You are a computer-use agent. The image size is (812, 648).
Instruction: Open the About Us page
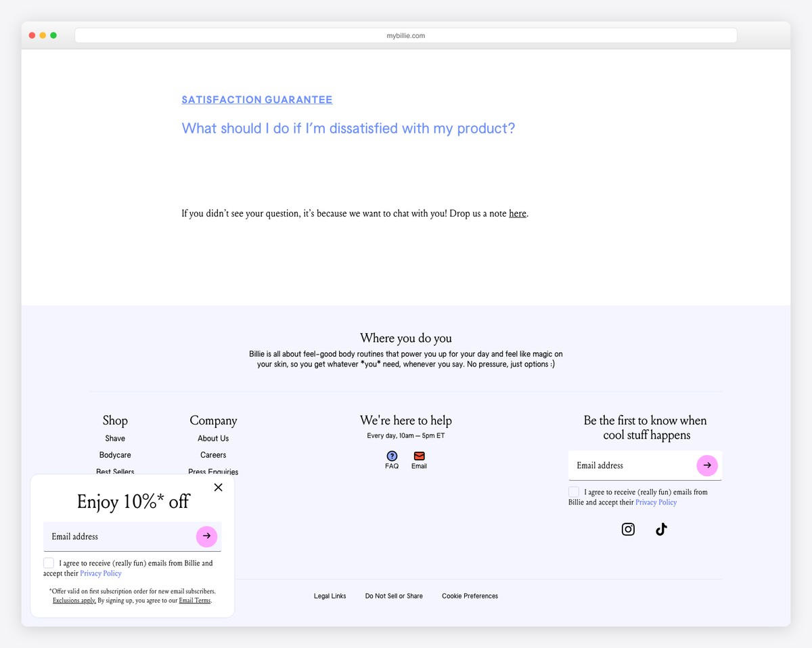(x=213, y=438)
